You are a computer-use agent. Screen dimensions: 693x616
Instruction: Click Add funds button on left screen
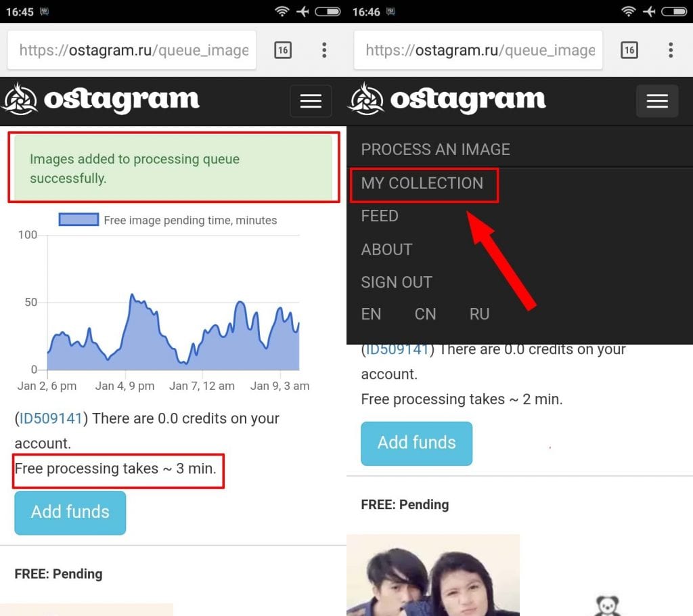(70, 512)
